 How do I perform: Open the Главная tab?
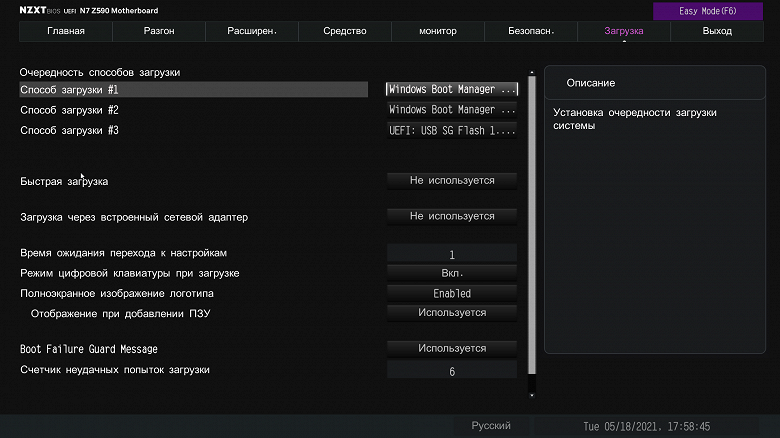pyautogui.click(x=66, y=31)
